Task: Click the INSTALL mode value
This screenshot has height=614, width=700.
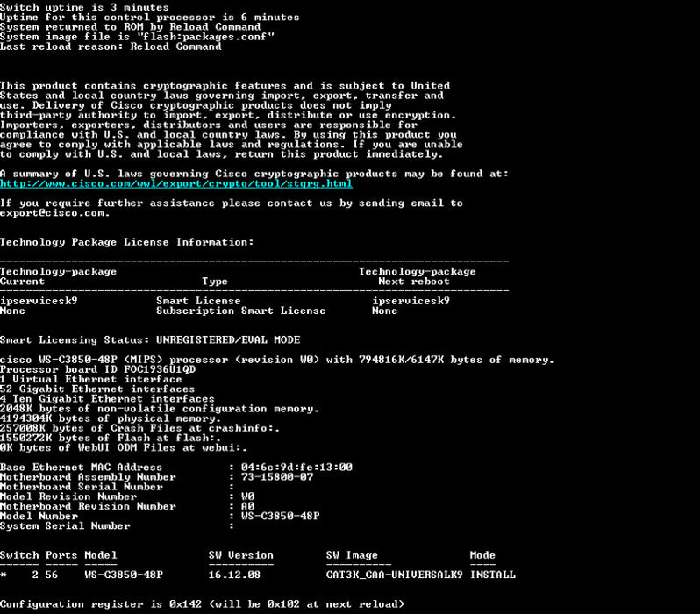Action: [x=493, y=575]
